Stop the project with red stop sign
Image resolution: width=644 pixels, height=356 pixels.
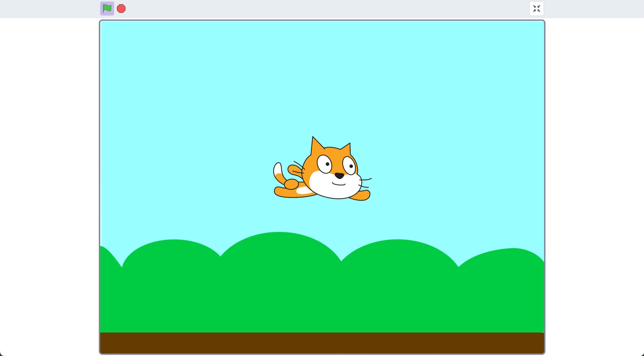[x=121, y=8]
